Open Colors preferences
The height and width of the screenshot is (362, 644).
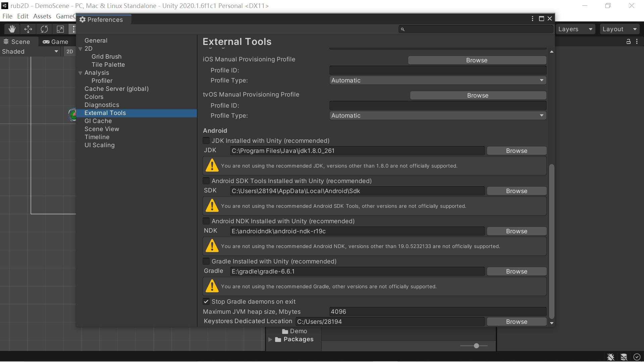[x=94, y=97]
